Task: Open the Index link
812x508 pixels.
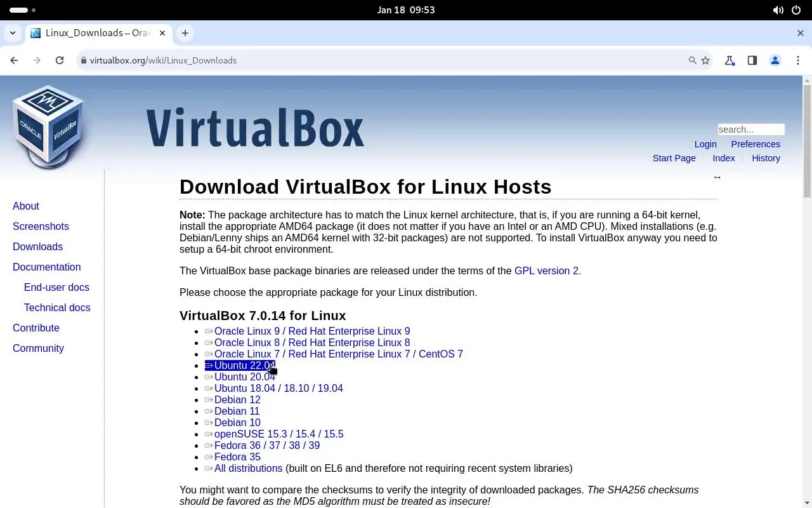Action: [x=724, y=158]
